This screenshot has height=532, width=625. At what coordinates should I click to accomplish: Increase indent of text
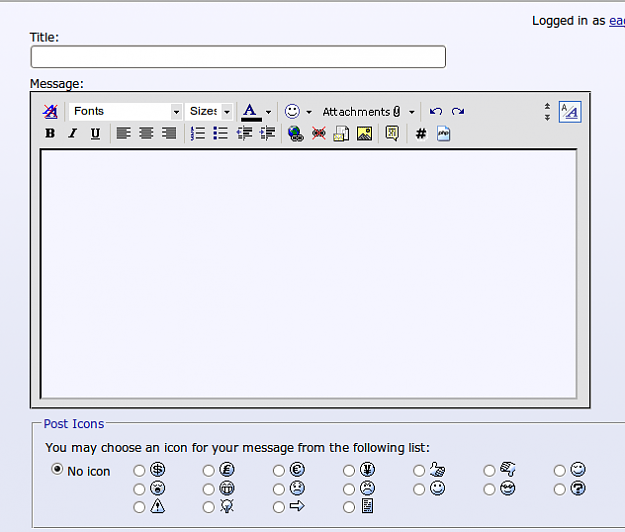click(x=267, y=133)
